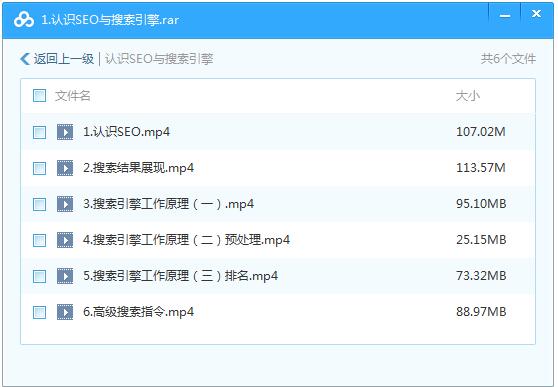The width and height of the screenshot is (558, 387).
Task: Click the video icon for 1.认识SEO.mp4
Action: tap(65, 132)
